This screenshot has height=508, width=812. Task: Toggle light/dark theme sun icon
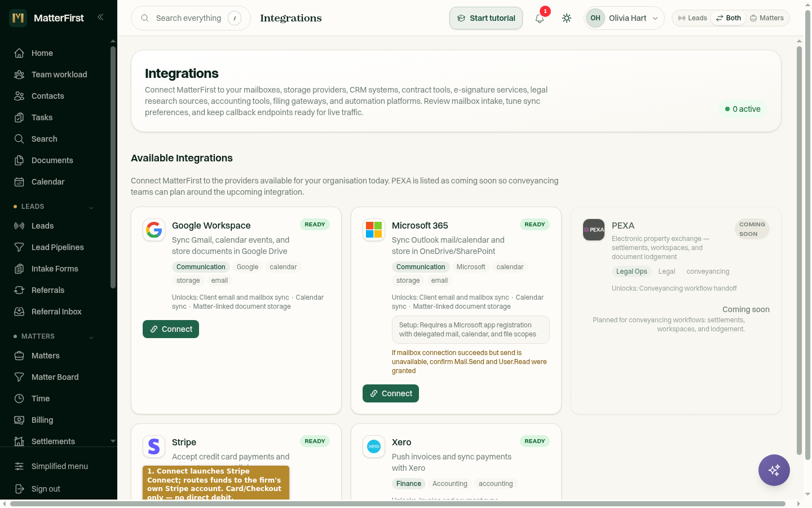(x=567, y=18)
